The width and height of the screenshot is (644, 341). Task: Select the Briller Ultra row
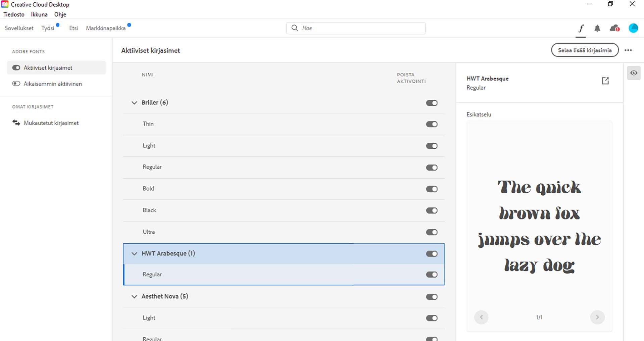(284, 232)
